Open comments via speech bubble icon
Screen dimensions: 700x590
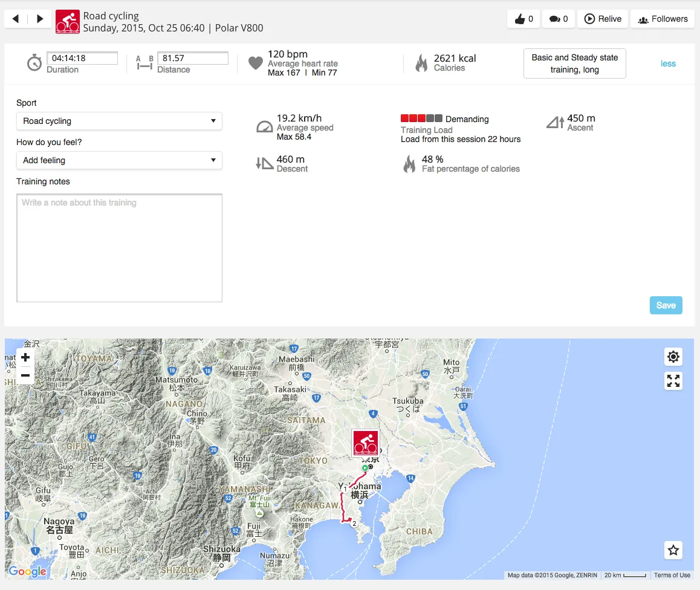pos(559,19)
